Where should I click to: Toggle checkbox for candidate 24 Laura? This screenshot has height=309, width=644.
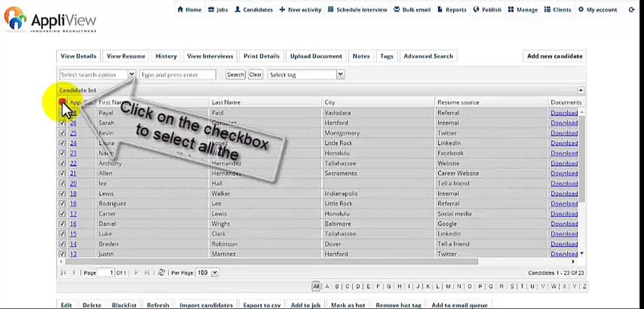62,143
